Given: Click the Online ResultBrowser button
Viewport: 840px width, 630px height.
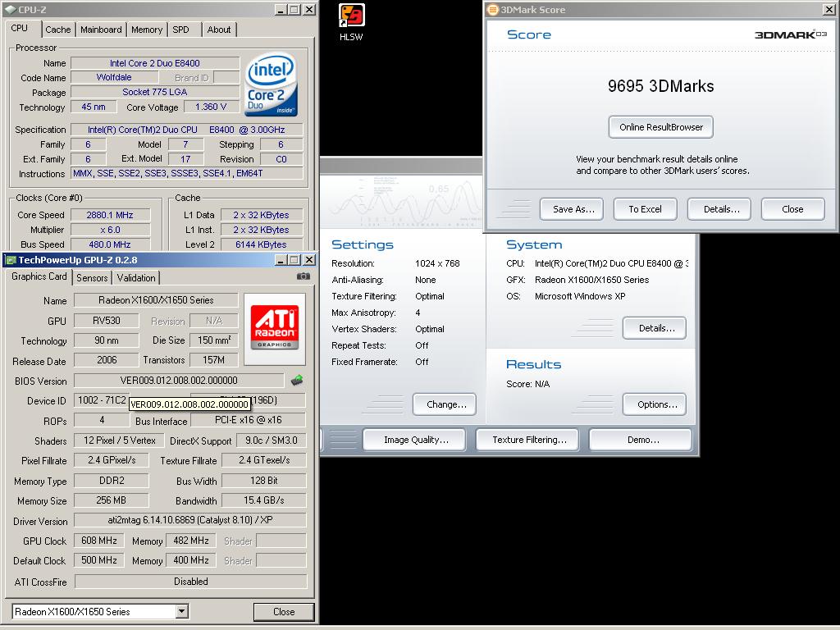Looking at the screenshot, I should 661,127.
